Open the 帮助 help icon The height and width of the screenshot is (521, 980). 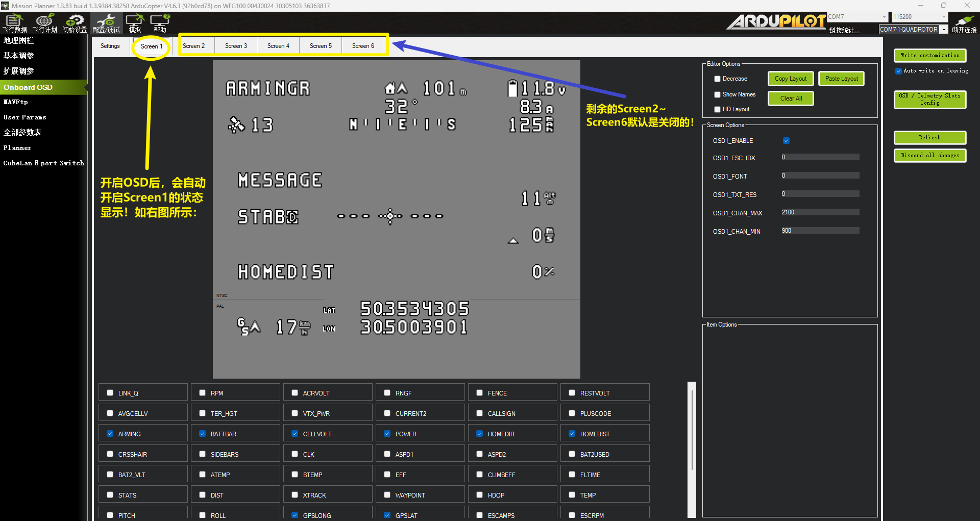(x=160, y=23)
